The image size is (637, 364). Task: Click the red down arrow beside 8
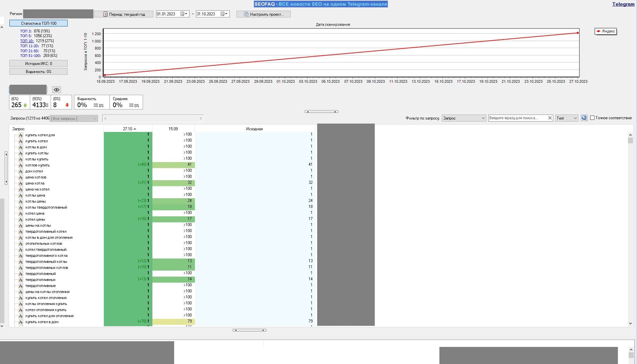click(67, 105)
